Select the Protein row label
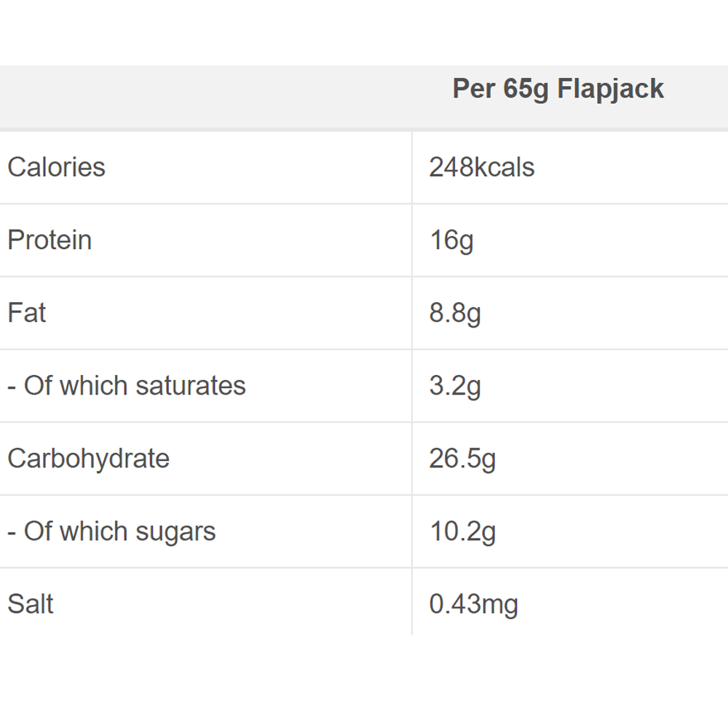 [x=50, y=240]
